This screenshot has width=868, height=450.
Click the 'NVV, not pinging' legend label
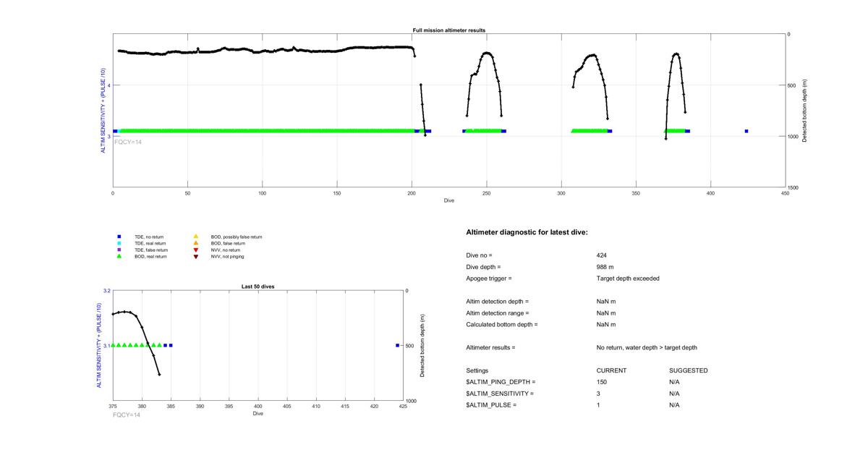click(x=227, y=256)
